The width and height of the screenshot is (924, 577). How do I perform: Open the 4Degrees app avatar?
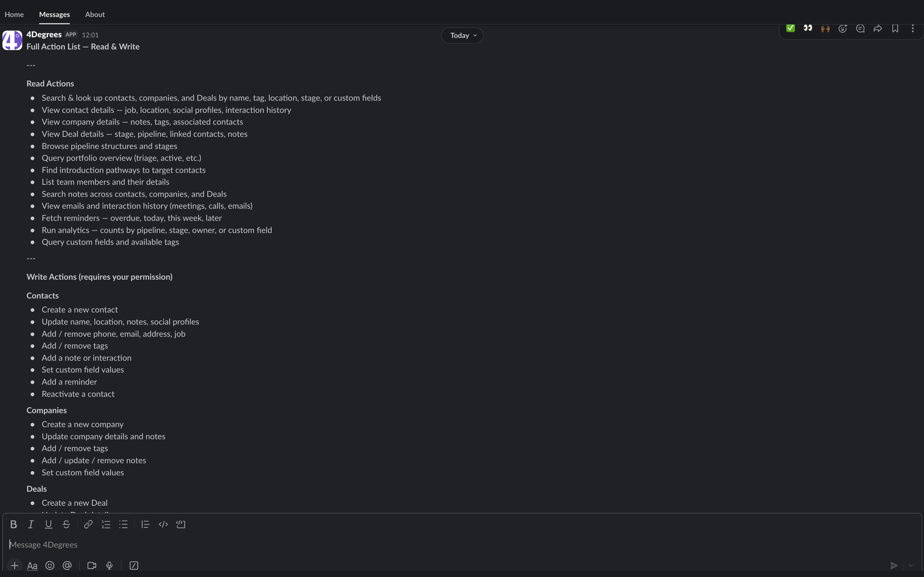tap(12, 40)
